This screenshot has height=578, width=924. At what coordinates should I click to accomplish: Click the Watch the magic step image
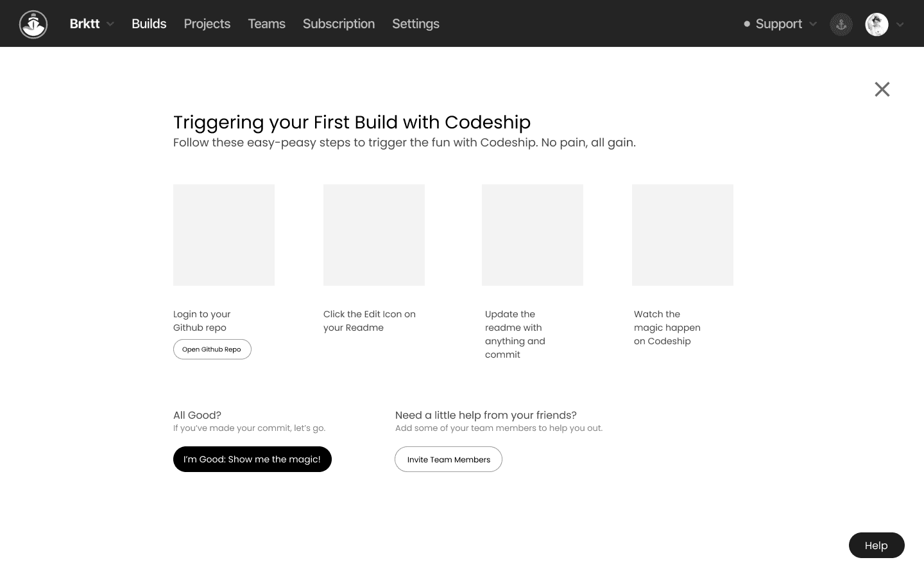click(x=683, y=235)
